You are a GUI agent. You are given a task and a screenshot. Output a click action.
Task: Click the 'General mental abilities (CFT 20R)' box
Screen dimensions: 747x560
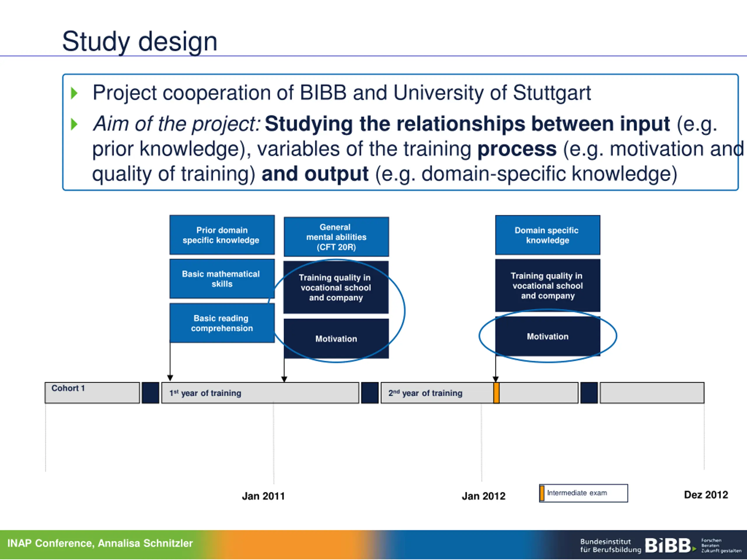336,237
